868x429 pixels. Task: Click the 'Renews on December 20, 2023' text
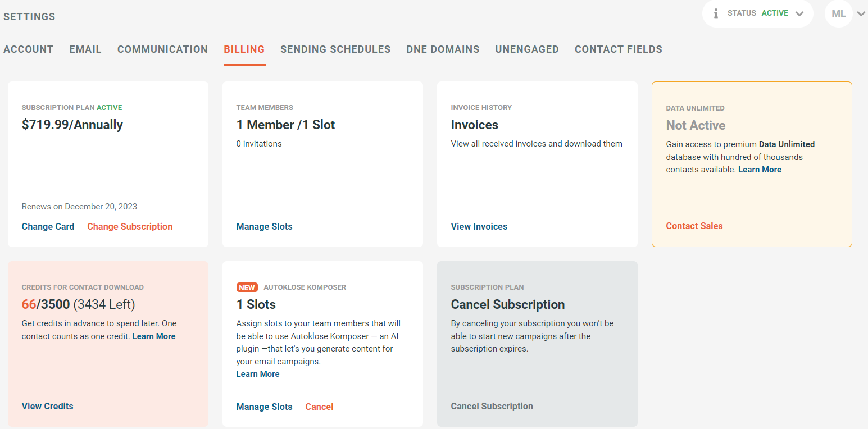[x=79, y=207]
